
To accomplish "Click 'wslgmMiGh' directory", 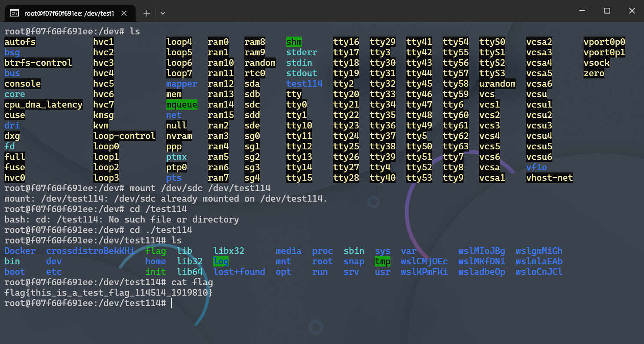I will (x=539, y=251).
